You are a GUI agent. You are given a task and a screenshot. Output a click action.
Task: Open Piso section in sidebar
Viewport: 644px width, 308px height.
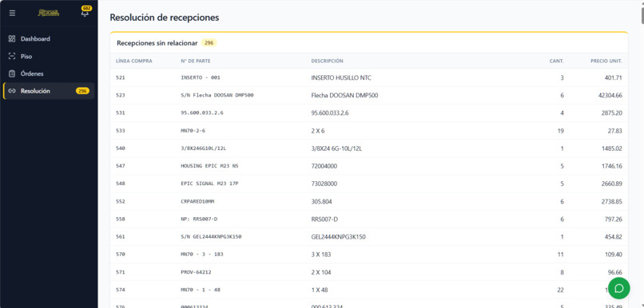pyautogui.click(x=49, y=56)
